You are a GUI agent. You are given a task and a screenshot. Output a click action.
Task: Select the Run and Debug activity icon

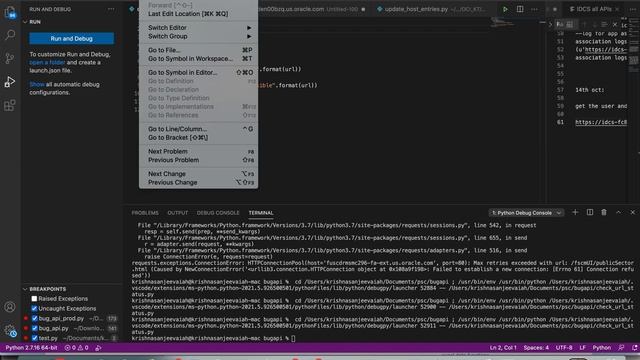[10, 82]
